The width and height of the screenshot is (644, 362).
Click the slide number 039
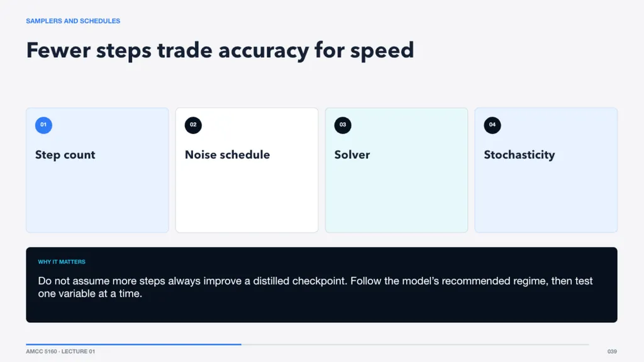pyautogui.click(x=612, y=351)
